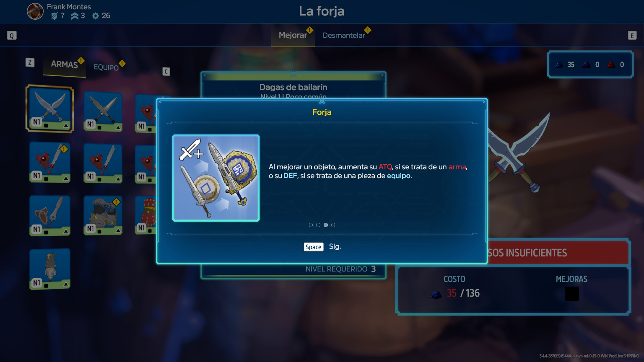
Task: Select the second tutorial page dot
Action: point(318,225)
